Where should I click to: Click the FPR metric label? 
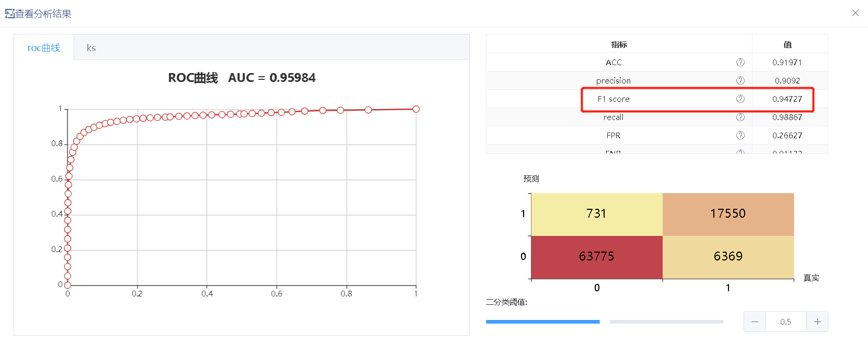pos(614,135)
